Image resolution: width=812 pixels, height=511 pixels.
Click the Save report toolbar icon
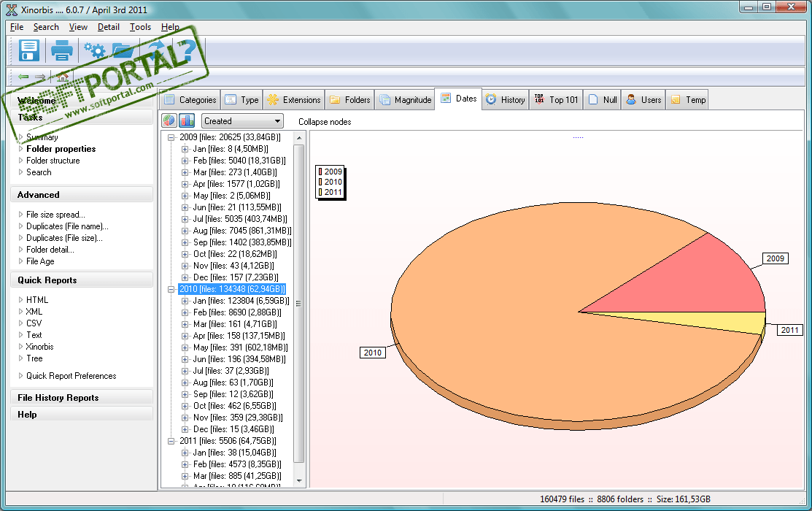pyautogui.click(x=29, y=50)
